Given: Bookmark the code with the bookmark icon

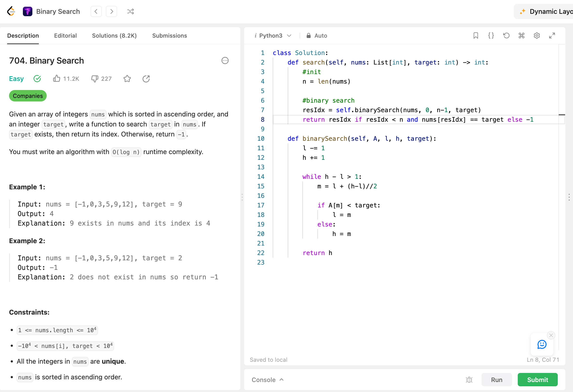Looking at the screenshot, I should [476, 35].
